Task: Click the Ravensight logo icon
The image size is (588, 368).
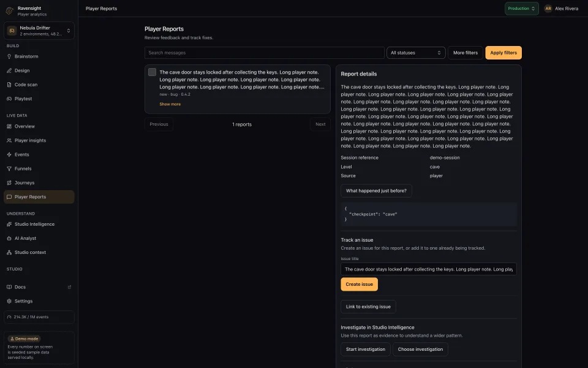Action: (x=10, y=11)
